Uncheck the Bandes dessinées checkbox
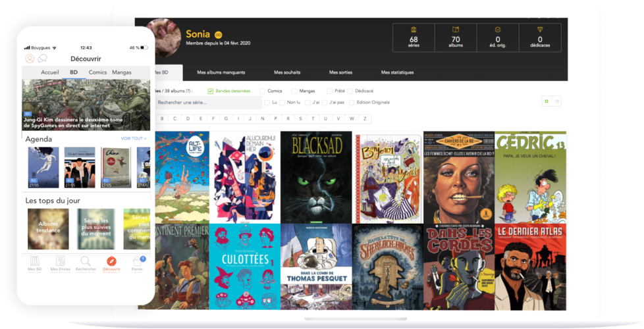 [210, 91]
